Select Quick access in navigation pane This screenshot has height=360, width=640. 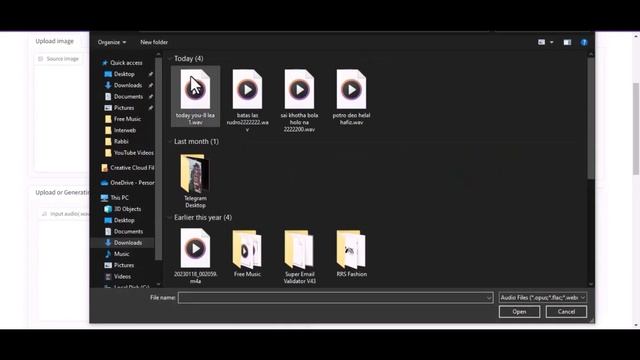[x=126, y=63]
